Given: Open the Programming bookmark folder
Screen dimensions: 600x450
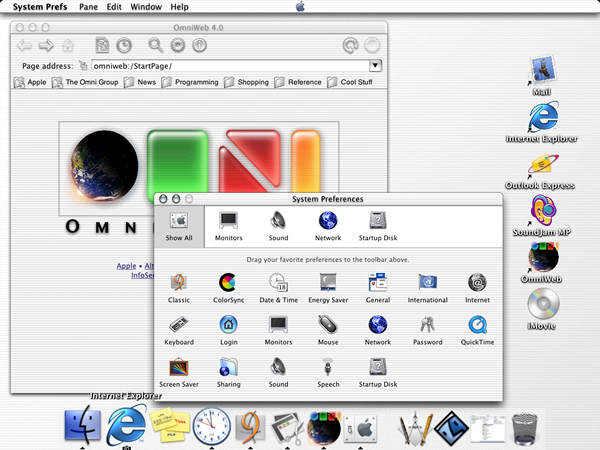Looking at the screenshot, I should pos(196,82).
